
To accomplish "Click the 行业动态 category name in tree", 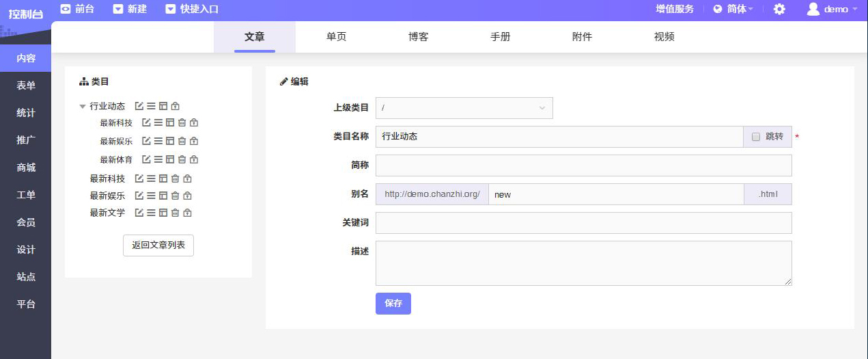I will tap(107, 106).
